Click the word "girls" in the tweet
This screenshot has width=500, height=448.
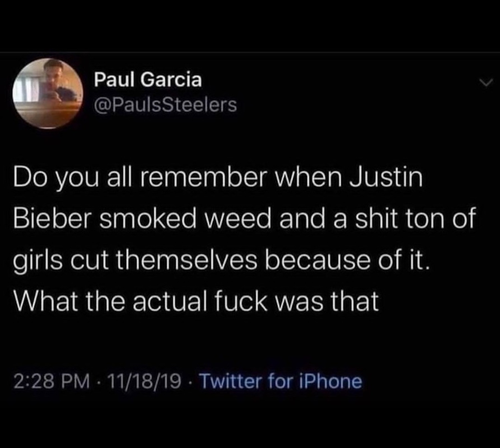tap(38, 260)
